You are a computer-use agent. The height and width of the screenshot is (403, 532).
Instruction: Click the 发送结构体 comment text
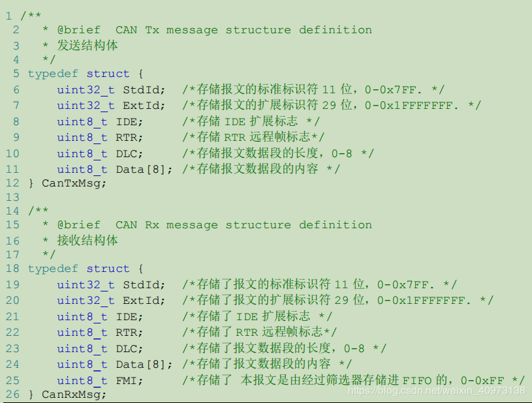(x=87, y=46)
